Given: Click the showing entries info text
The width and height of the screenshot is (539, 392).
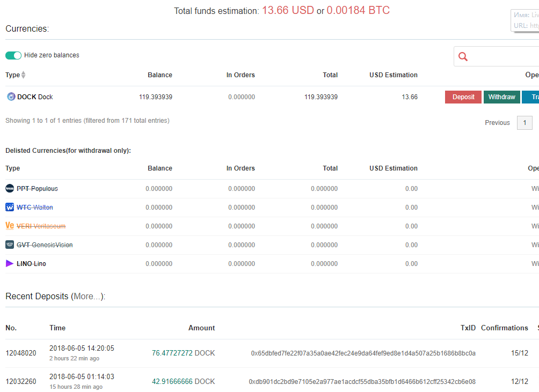Looking at the screenshot, I should [88, 121].
